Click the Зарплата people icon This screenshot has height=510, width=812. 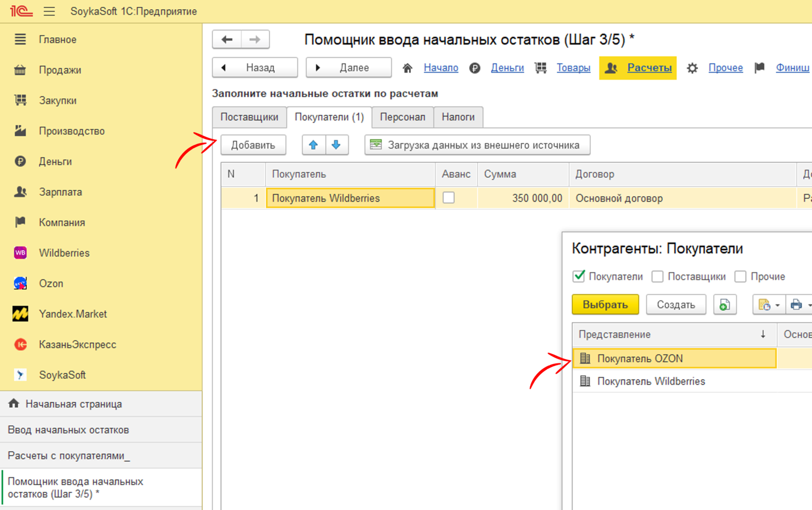[20, 191]
